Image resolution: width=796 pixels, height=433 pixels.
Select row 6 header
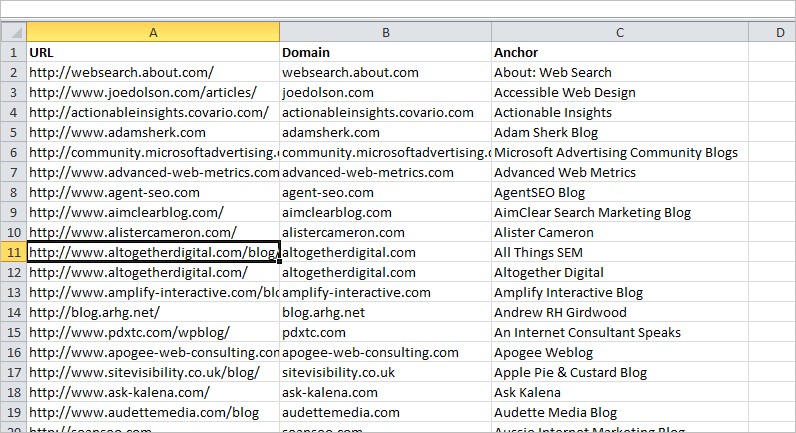point(14,152)
